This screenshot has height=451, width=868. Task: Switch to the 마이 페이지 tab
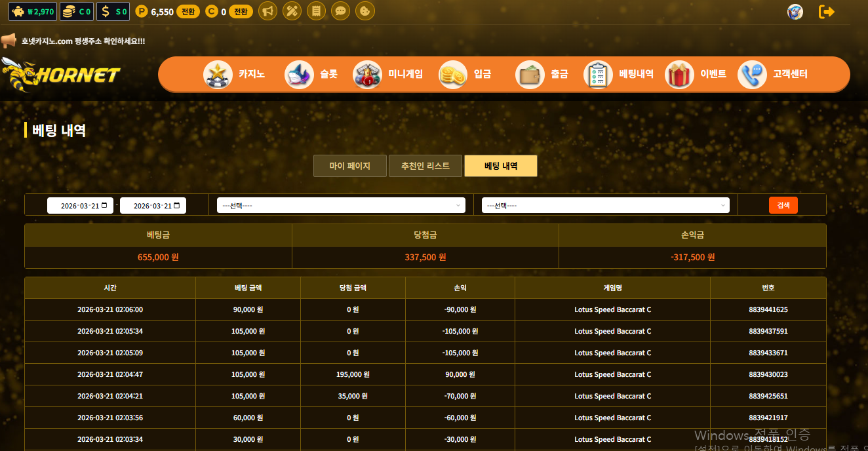(x=349, y=166)
